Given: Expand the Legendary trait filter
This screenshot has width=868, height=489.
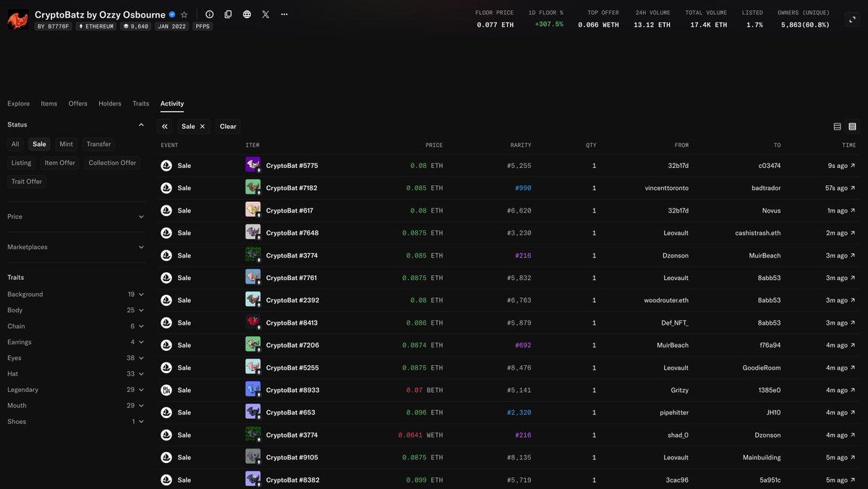Looking at the screenshot, I should point(75,390).
